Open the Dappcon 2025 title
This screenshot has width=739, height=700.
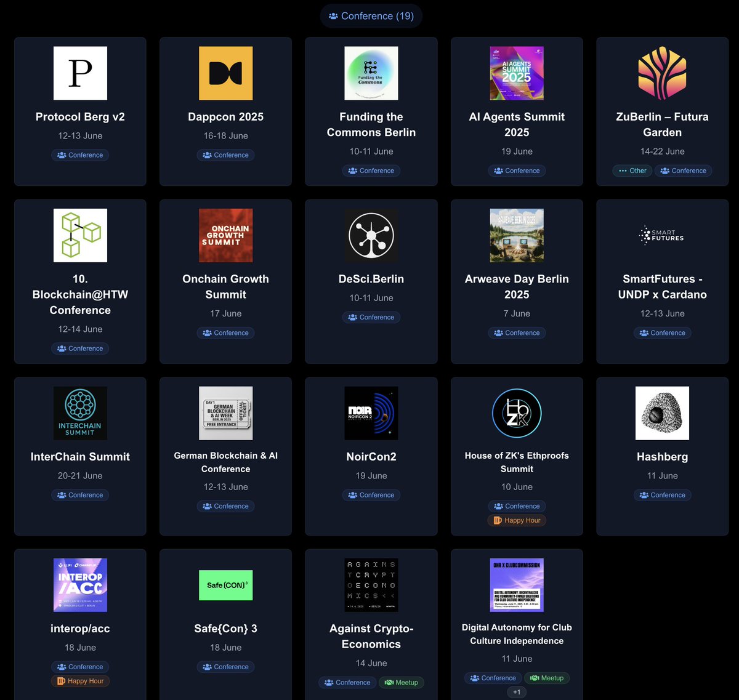click(225, 117)
